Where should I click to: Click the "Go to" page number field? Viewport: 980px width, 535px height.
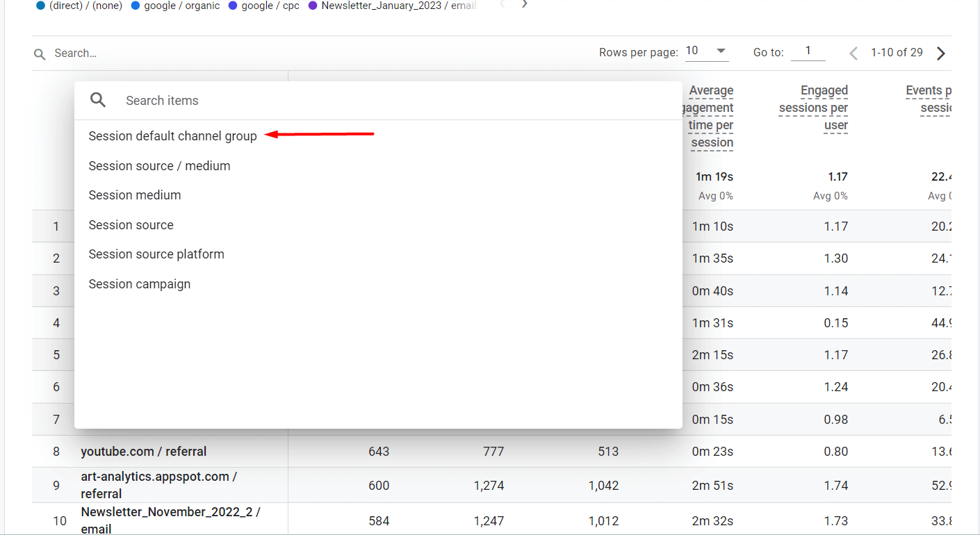(808, 51)
